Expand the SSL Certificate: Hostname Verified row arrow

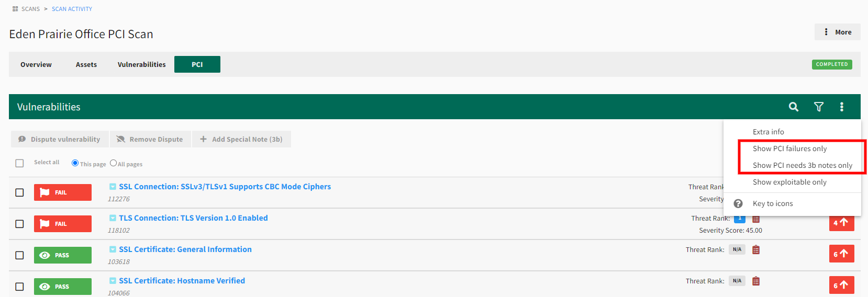point(113,281)
